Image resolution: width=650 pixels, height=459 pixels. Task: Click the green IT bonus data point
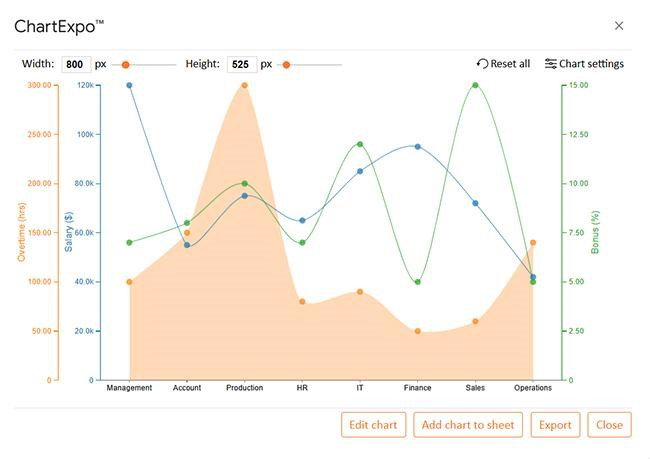tap(360, 144)
